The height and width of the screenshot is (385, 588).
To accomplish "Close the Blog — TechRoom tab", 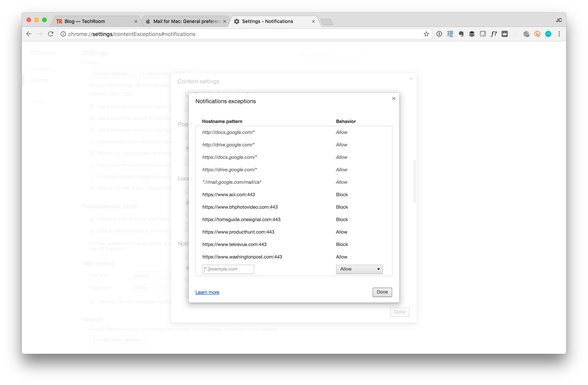I will click(136, 21).
